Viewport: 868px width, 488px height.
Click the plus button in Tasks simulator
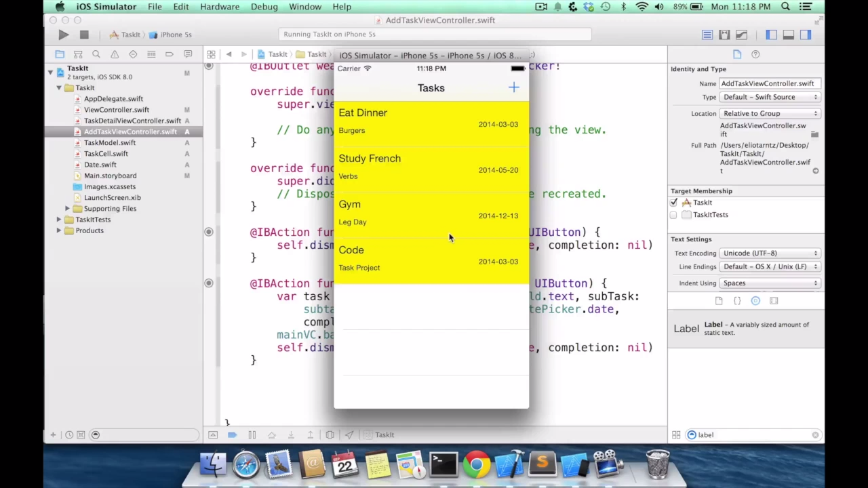(x=513, y=87)
